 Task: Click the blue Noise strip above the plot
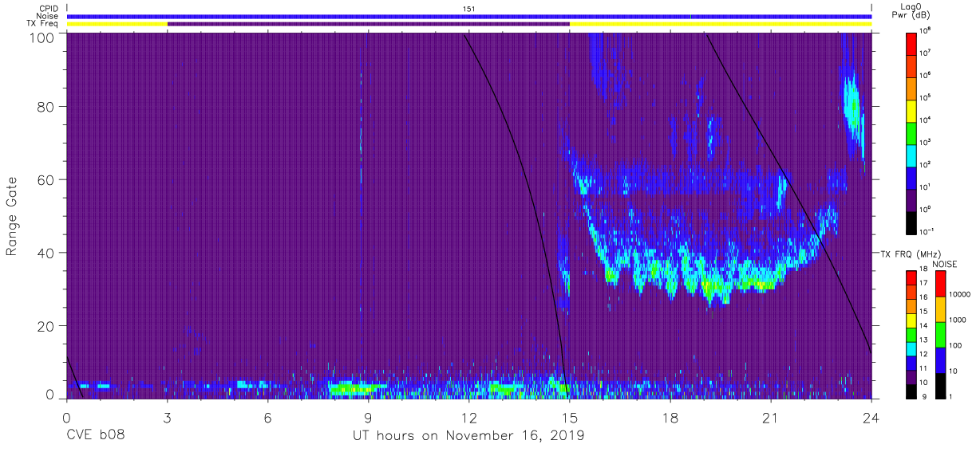point(469,16)
